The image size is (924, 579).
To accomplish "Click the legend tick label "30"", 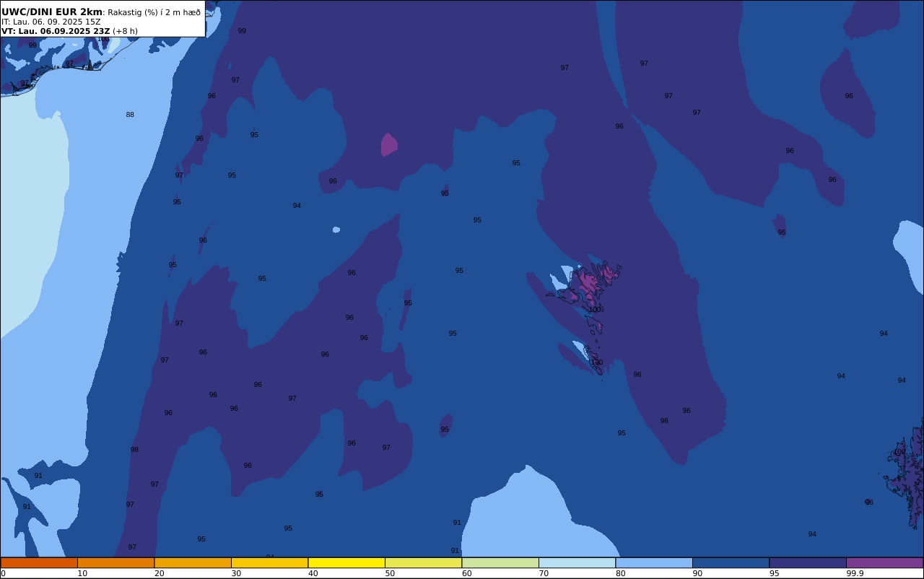I will click(236, 573).
